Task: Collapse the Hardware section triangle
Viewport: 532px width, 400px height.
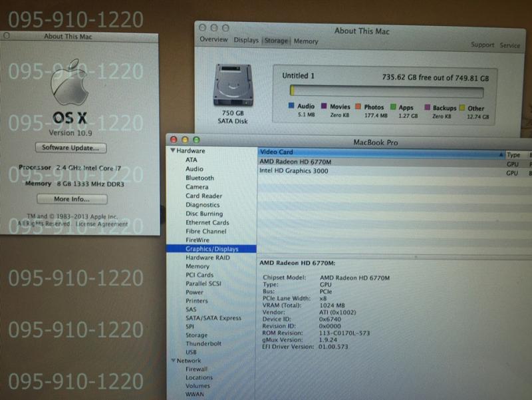Action: coord(173,150)
